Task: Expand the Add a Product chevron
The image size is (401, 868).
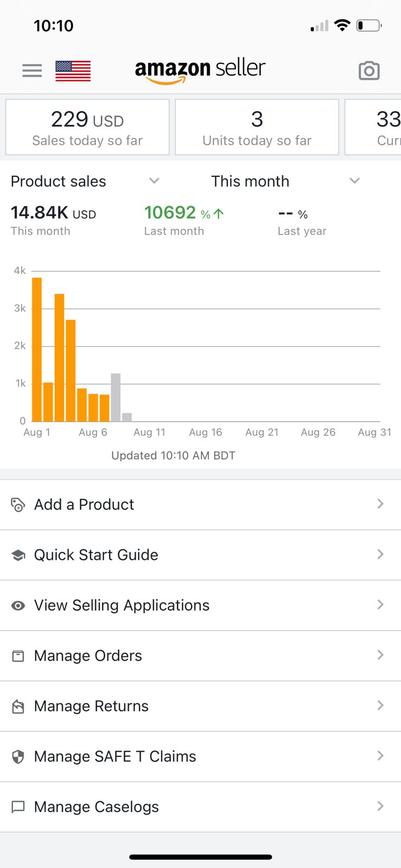Action: coord(380,504)
